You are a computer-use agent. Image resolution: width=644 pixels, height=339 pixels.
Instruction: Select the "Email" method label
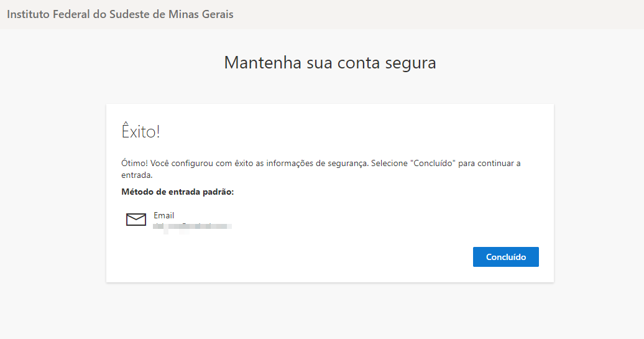(164, 215)
